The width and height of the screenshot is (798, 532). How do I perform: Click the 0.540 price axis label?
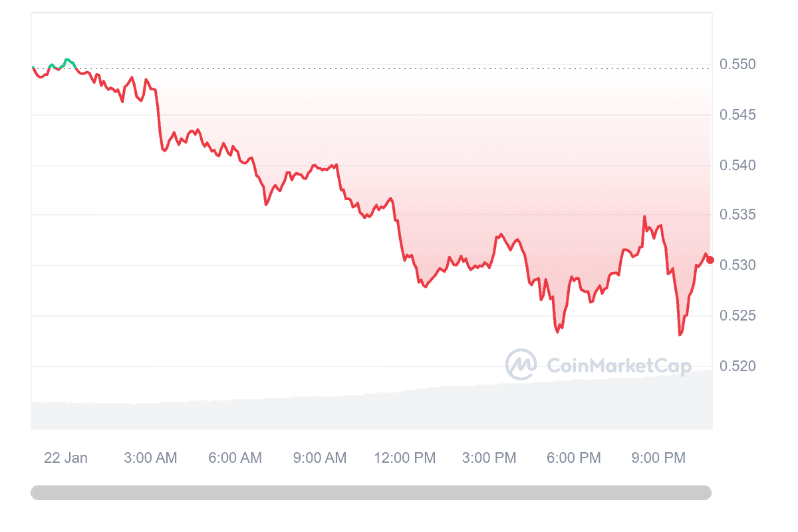737,165
